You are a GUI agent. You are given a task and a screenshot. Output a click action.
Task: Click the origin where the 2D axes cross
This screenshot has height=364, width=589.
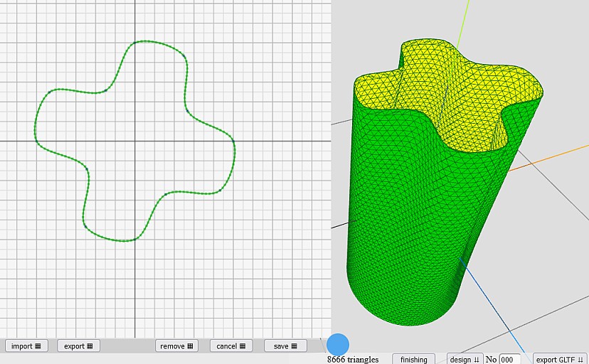click(x=134, y=141)
